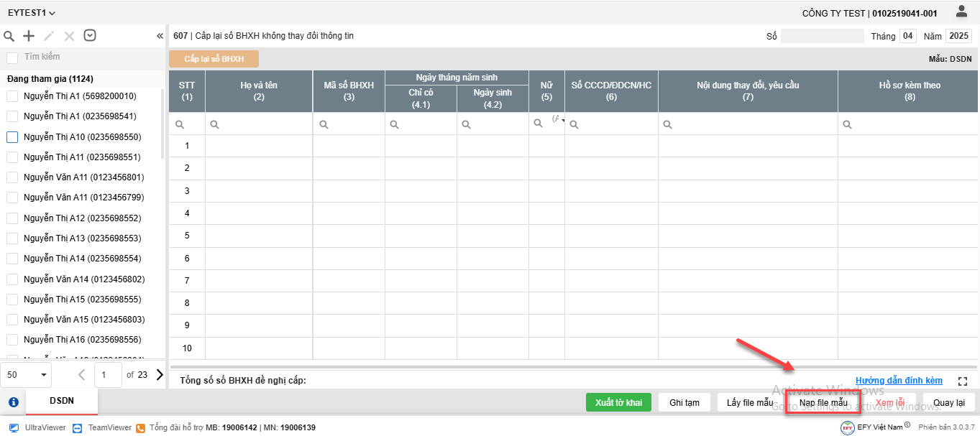Screen dimensions: 980x436
Task: Tick checkbox for Nguyễn Thị A10 (0235698550)
Action: coord(12,136)
